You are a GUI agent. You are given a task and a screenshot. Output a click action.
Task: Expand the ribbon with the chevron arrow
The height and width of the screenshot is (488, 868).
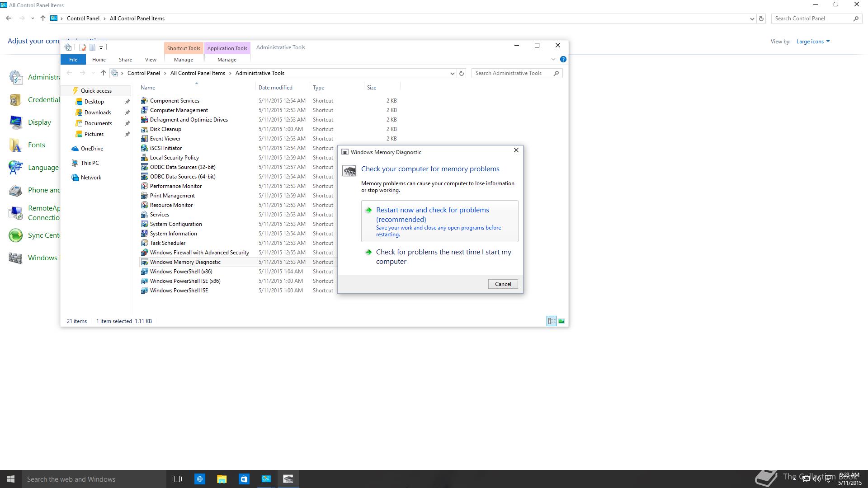(x=553, y=59)
